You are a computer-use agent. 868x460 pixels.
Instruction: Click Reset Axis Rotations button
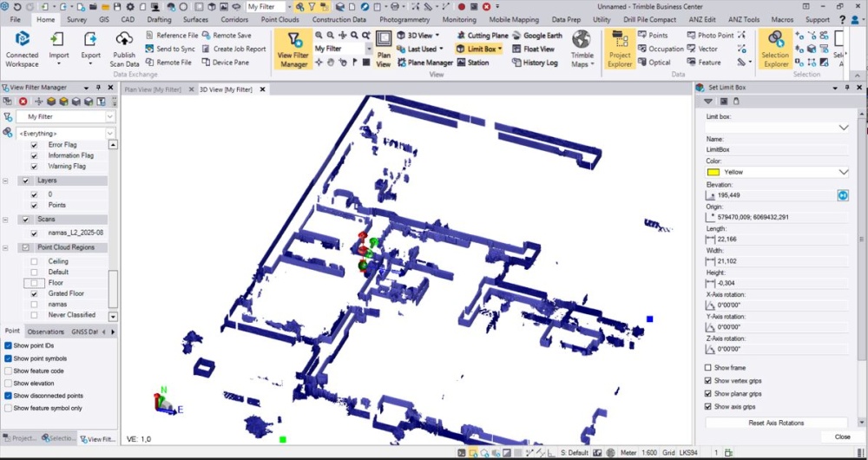[776, 423]
